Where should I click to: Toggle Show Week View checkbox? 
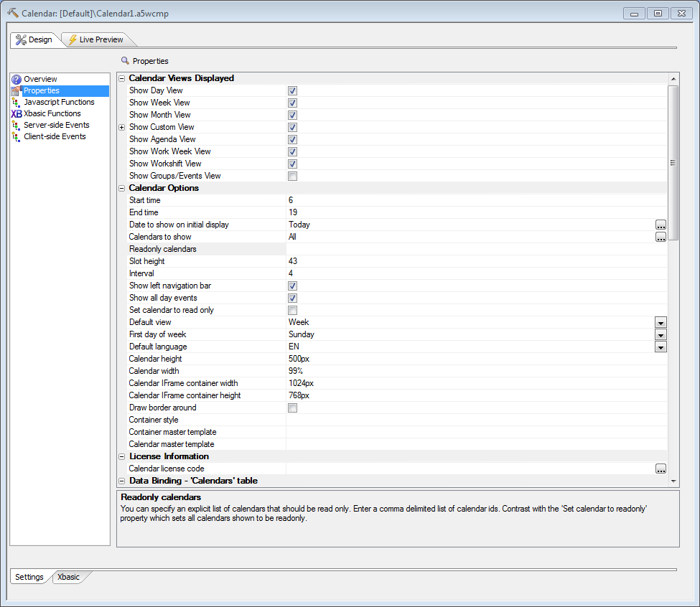pyautogui.click(x=292, y=103)
